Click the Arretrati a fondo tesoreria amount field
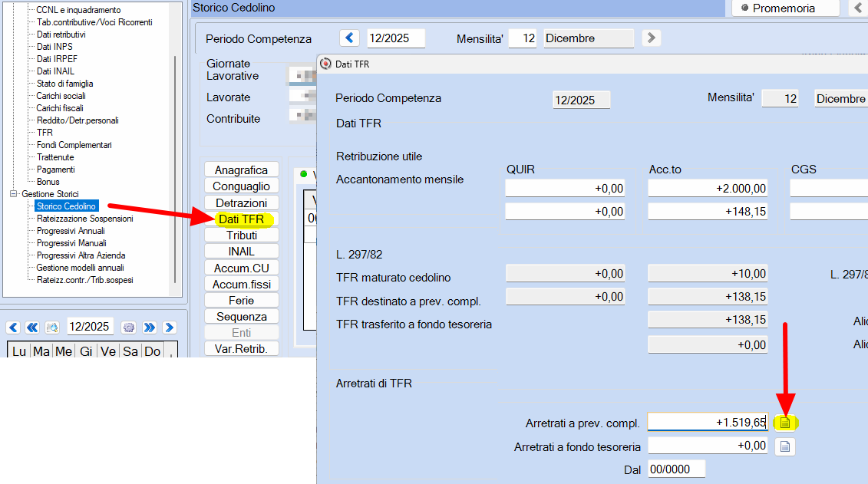The height and width of the screenshot is (484, 868). 708,446
